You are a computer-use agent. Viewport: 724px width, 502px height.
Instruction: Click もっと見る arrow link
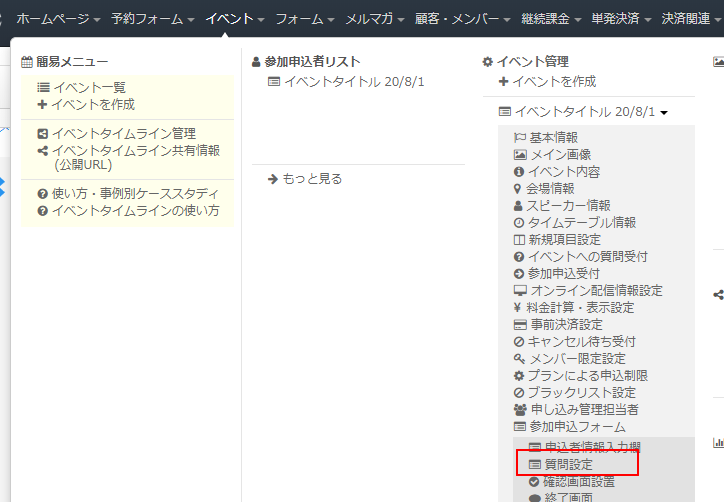tap(305, 178)
